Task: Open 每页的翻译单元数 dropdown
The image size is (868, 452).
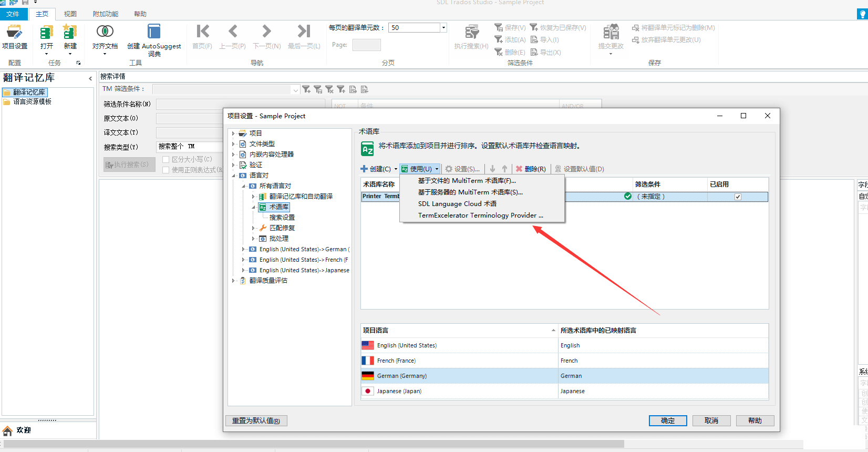Action: (443, 27)
